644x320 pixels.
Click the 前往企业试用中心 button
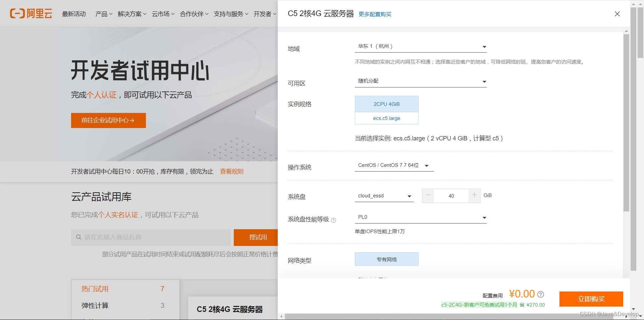coord(108,120)
